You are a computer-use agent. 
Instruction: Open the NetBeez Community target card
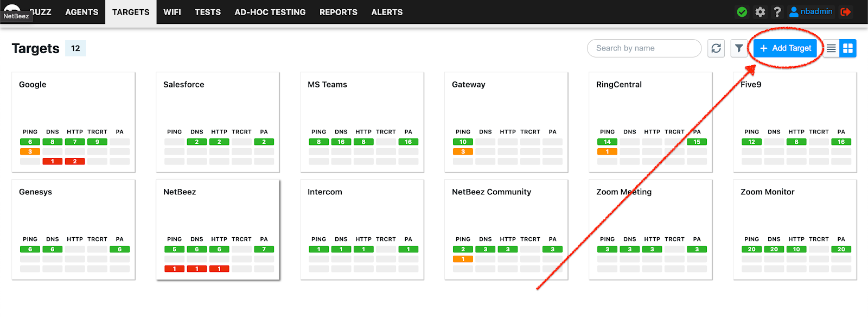tap(506, 230)
